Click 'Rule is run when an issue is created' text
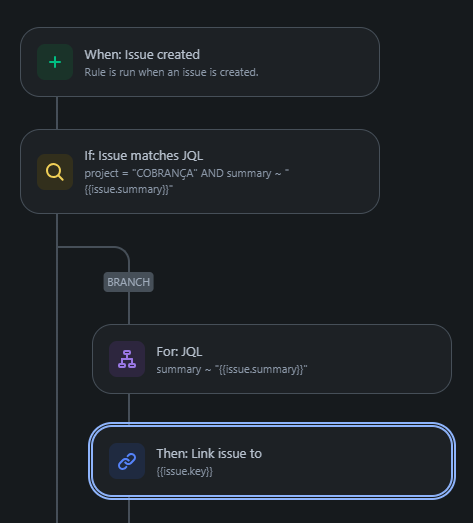The width and height of the screenshot is (473, 523). [x=171, y=72]
